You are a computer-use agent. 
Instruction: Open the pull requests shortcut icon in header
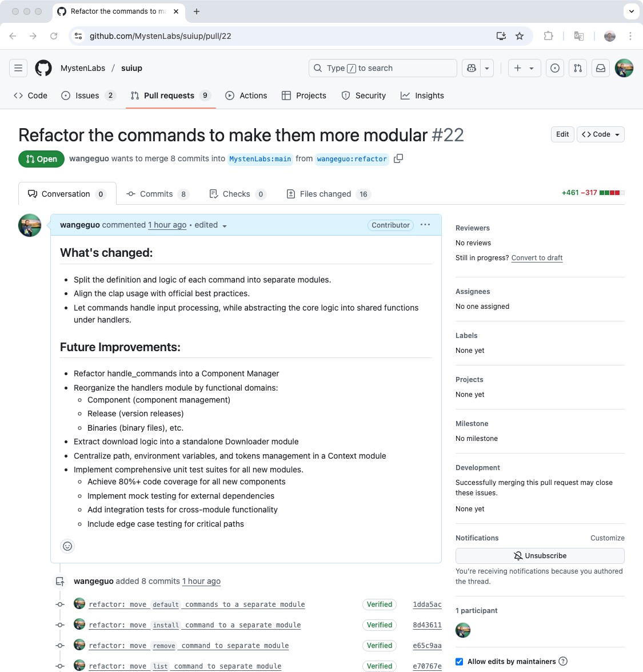(578, 68)
